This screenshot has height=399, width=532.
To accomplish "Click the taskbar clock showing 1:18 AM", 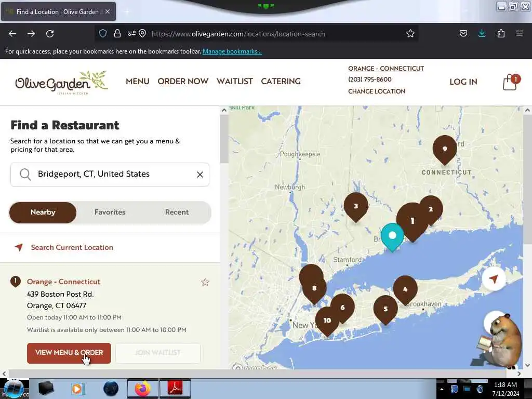I will (x=506, y=389).
